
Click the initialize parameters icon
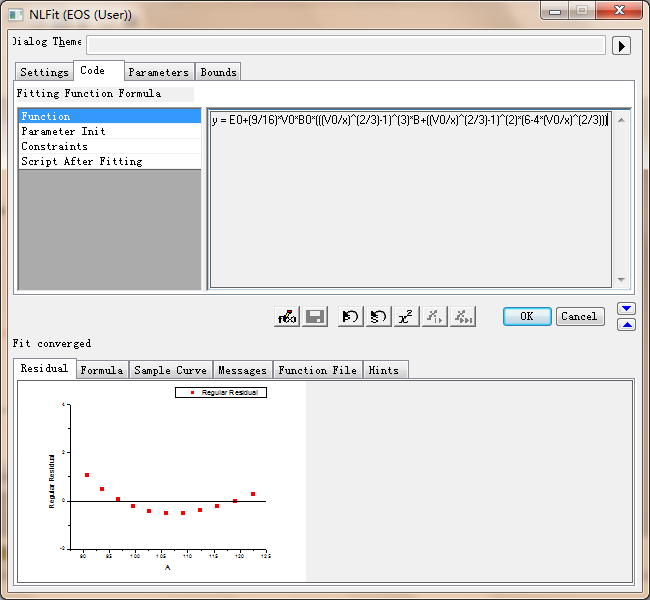tap(351, 317)
